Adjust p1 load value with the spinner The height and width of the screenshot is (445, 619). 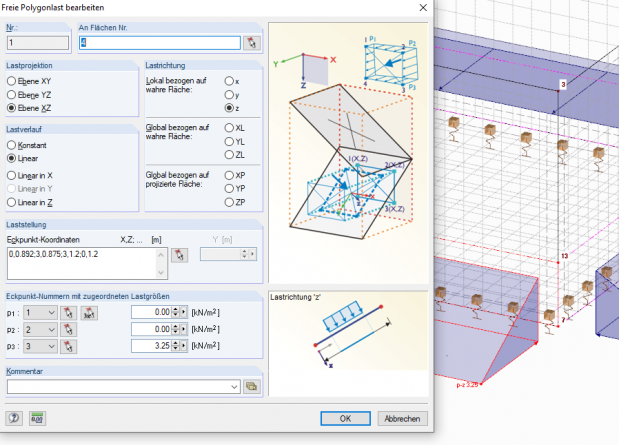coord(176,312)
